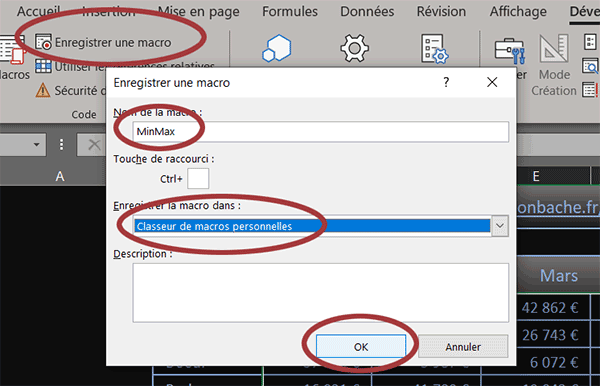Switch to Données tab
Screen dimensions: 600x386
pyautogui.click(x=367, y=11)
